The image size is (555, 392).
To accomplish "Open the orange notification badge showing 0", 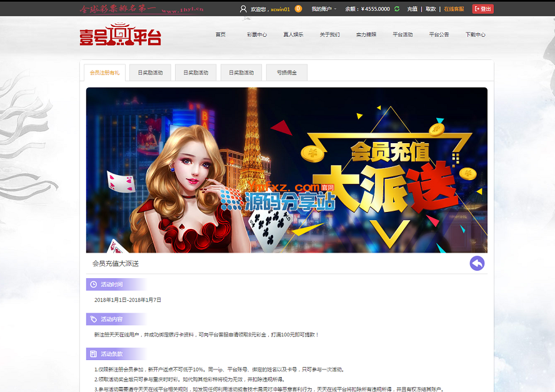I will pos(298,9).
